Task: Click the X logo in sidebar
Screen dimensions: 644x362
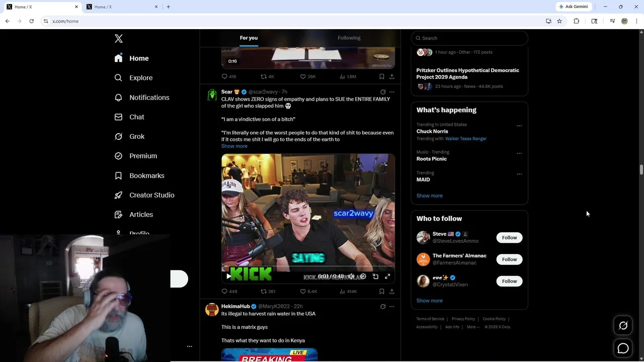Action: [x=119, y=39]
